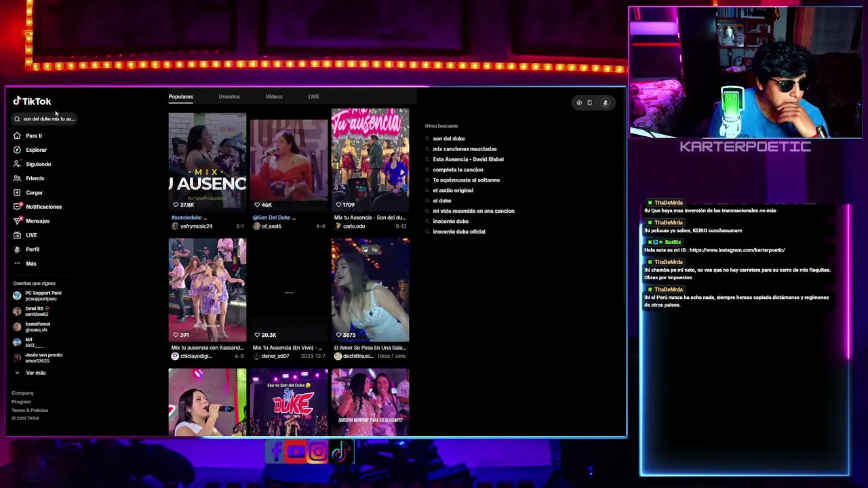Select 'Esta Ausencia - David Bisbal' suggestion
Screen dimensions: 868x488
(468, 159)
